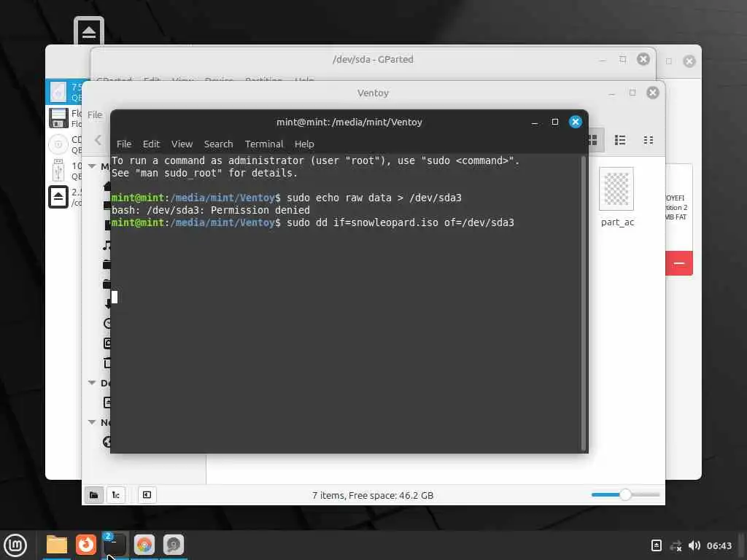Open Files from the taskbar
Image resolution: width=747 pixels, height=560 pixels.
(x=57, y=545)
